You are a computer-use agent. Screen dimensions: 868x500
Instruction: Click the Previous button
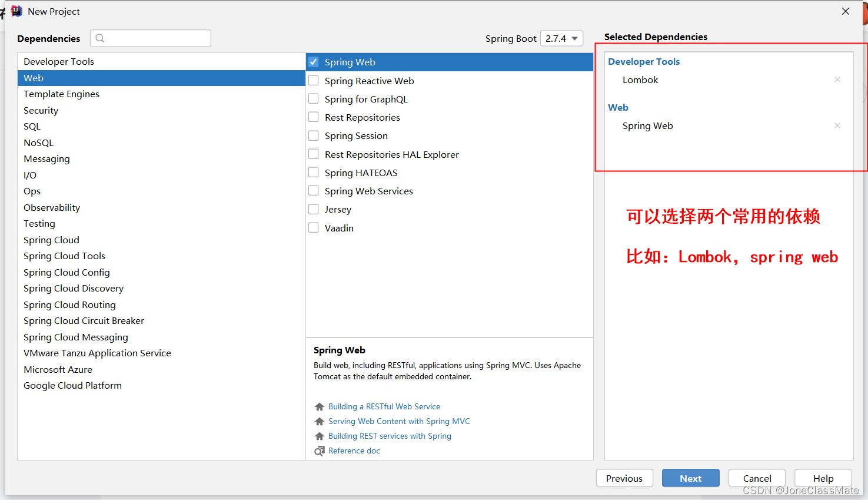tap(624, 478)
